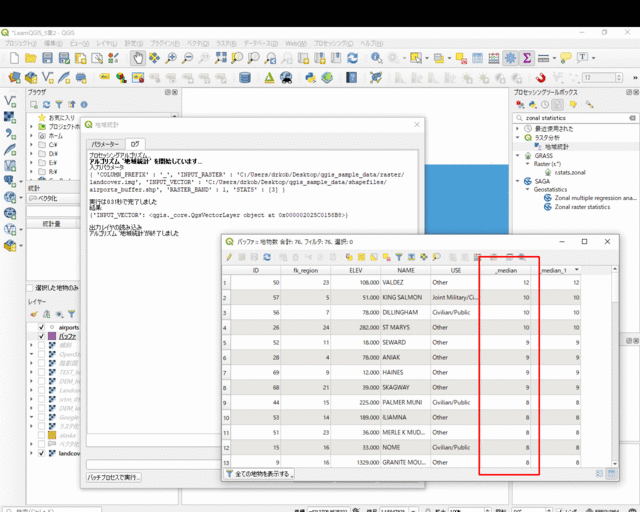Open the ベクタ menu
Viewport: 640px width, 512px height.
coord(198,43)
